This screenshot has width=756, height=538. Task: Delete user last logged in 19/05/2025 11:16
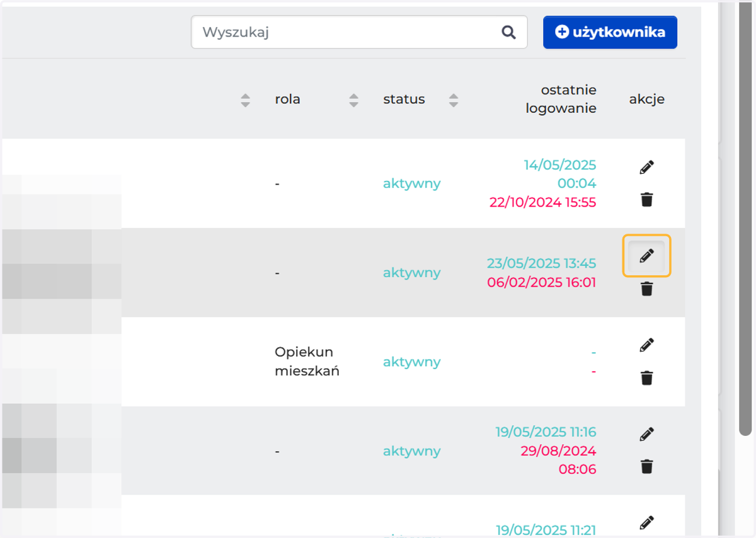tap(646, 467)
